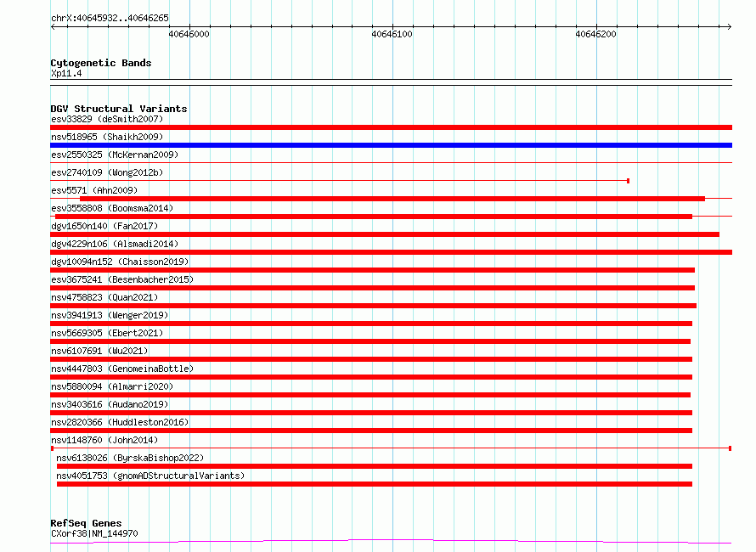The image size is (756, 552).
Task: Click the red end marker of esv2740109 line
Action: [628, 181]
